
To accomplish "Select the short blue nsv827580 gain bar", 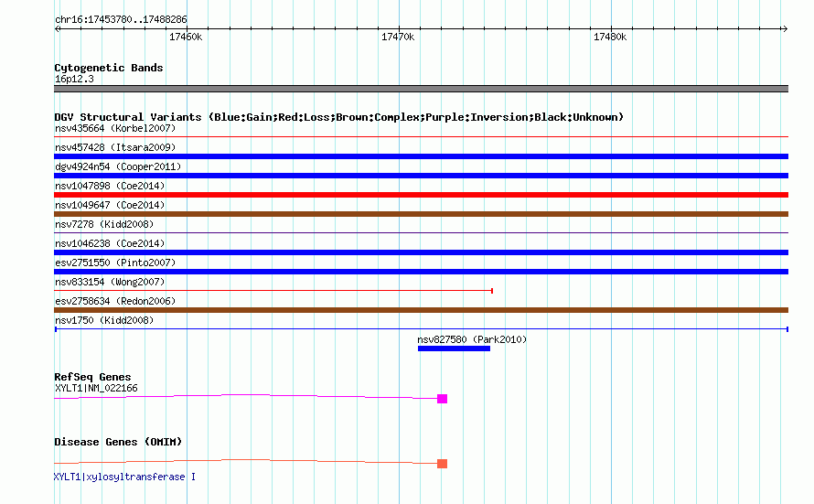I will [x=454, y=349].
